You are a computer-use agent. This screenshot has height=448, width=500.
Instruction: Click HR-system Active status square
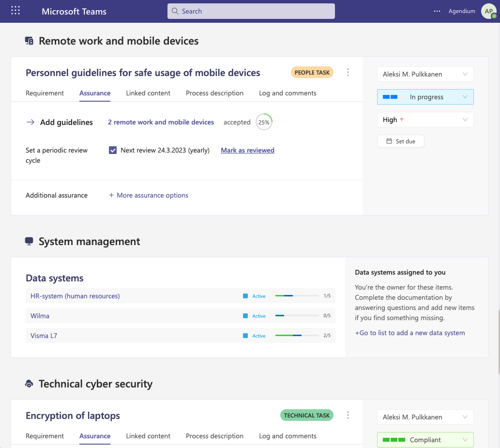coord(245,296)
